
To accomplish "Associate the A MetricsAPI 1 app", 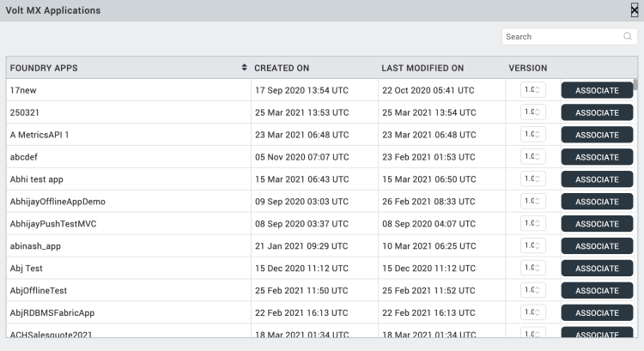I will coord(597,135).
